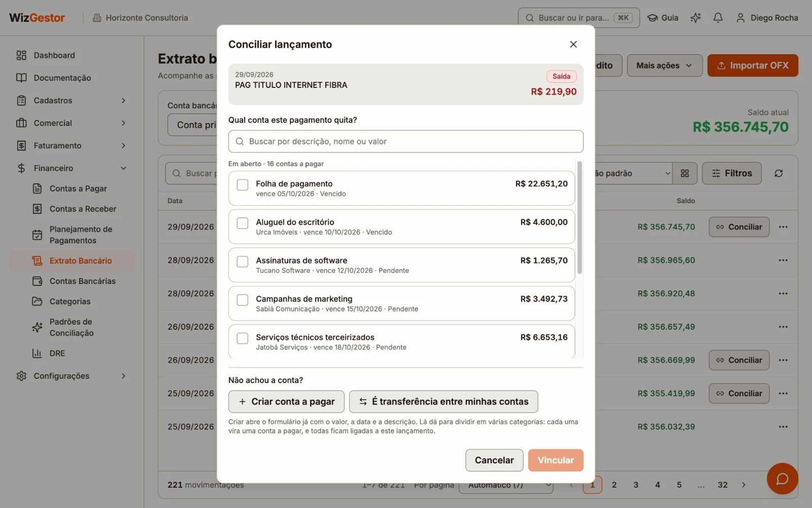
Task: Open Documentação in the sidebar
Action: coord(71,78)
